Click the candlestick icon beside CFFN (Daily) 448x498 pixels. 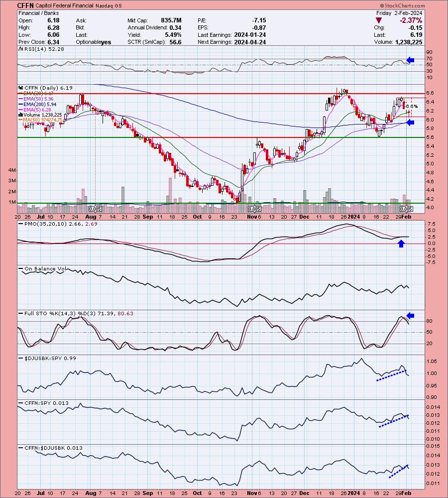tap(20, 88)
